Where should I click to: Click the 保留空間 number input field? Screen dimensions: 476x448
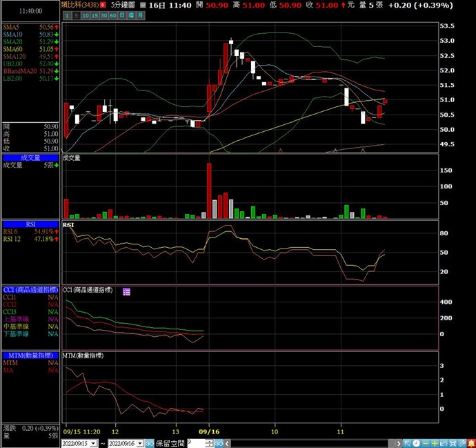pyautogui.click(x=195, y=442)
